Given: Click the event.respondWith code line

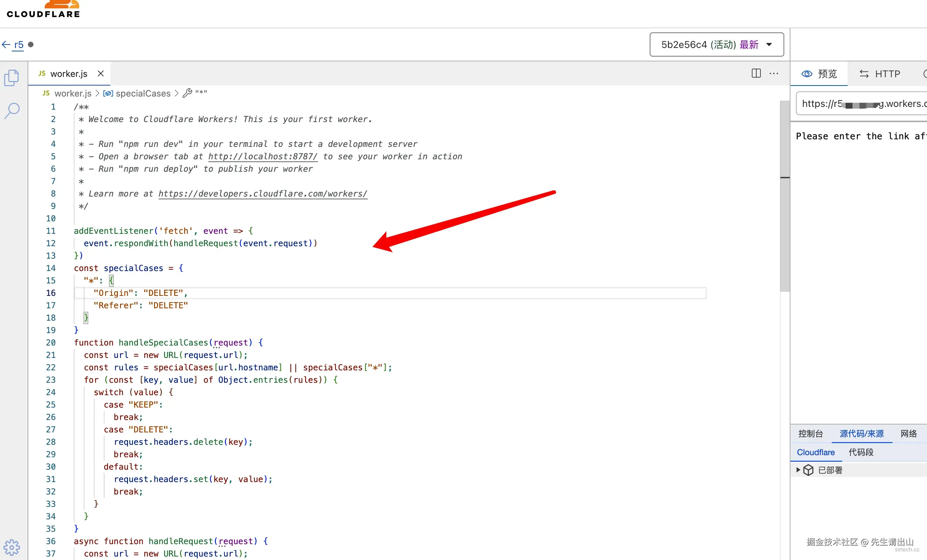Looking at the screenshot, I should pos(200,243).
